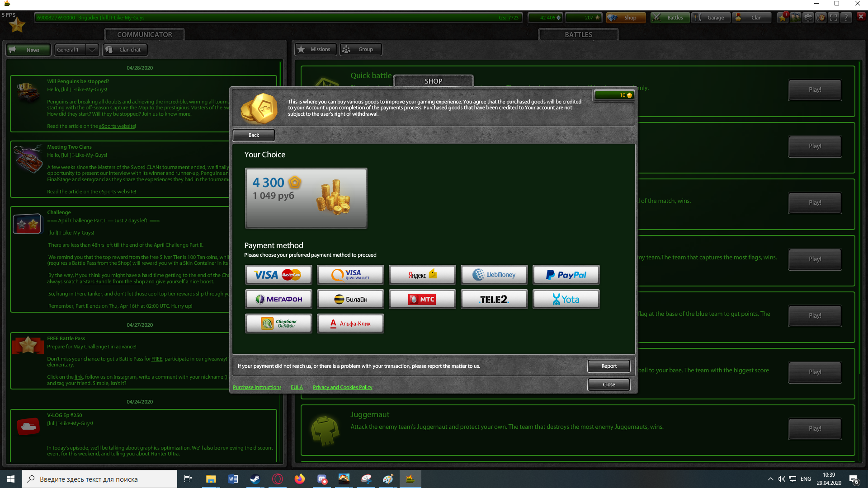Viewport: 868px width, 488px height.
Task: Open Task View on the taskbar
Action: (x=188, y=479)
